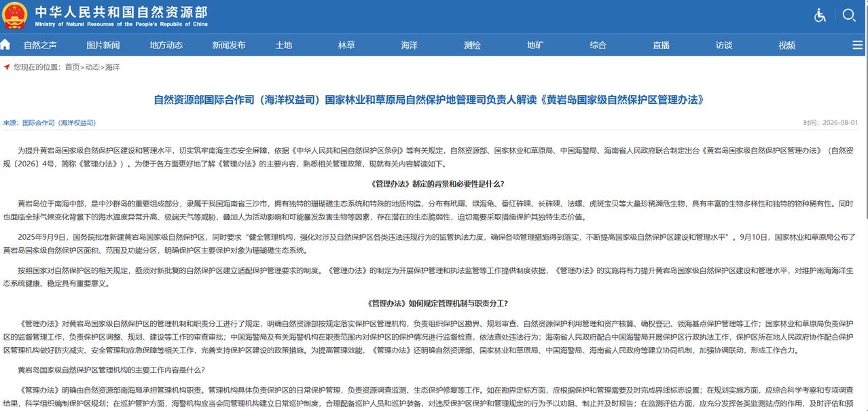Click heading 《管理办法》制定的背景和必要性是什么？

[437, 184]
